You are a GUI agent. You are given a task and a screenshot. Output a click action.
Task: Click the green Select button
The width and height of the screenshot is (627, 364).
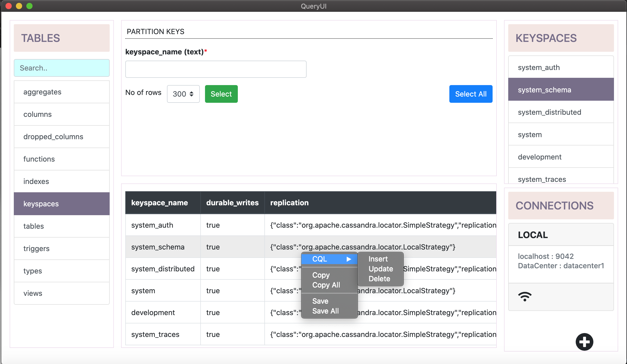click(221, 94)
